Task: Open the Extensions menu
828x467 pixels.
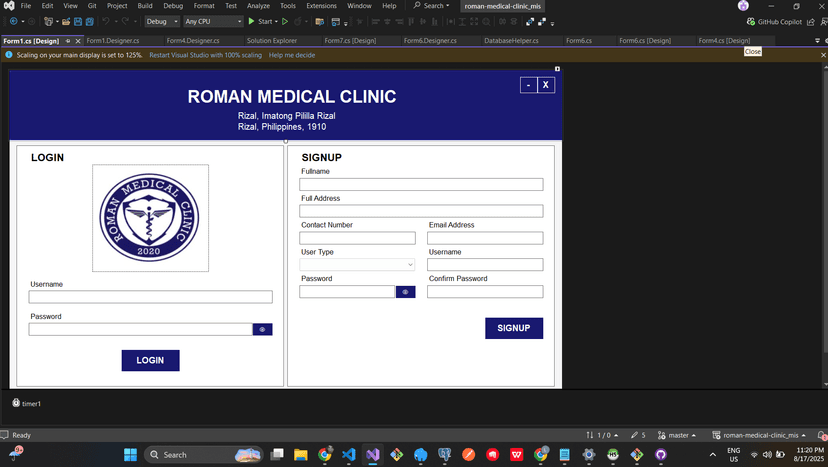Action: click(x=321, y=6)
